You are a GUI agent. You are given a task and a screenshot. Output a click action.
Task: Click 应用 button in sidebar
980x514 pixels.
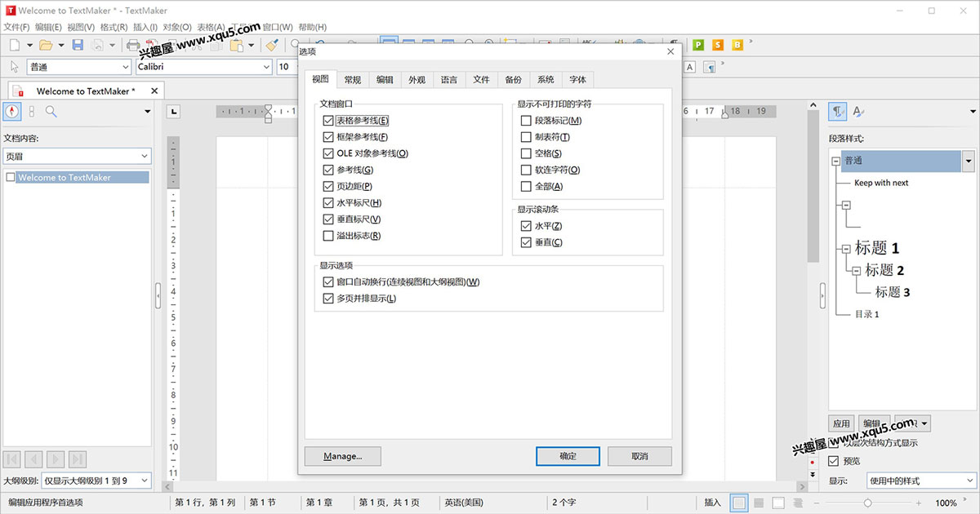841,423
